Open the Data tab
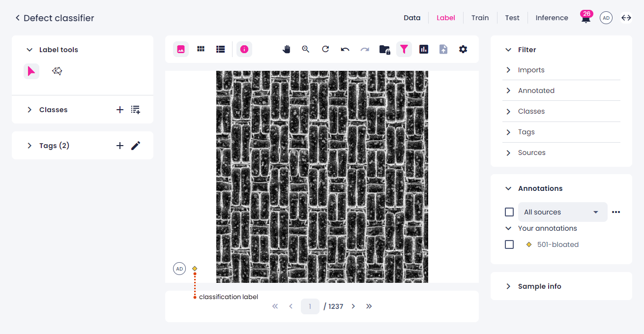Screen dimensions: 644x334 click(412, 18)
